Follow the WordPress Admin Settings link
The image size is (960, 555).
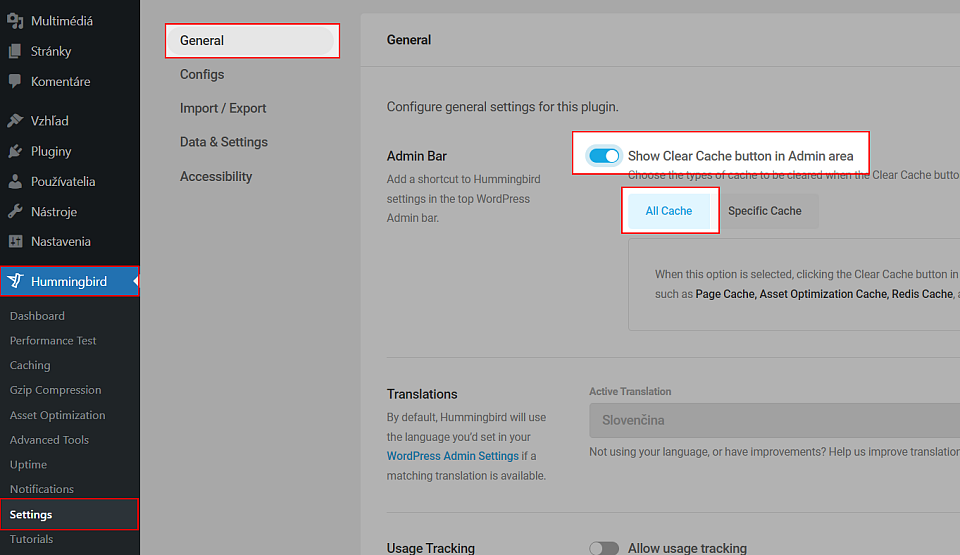coord(452,456)
